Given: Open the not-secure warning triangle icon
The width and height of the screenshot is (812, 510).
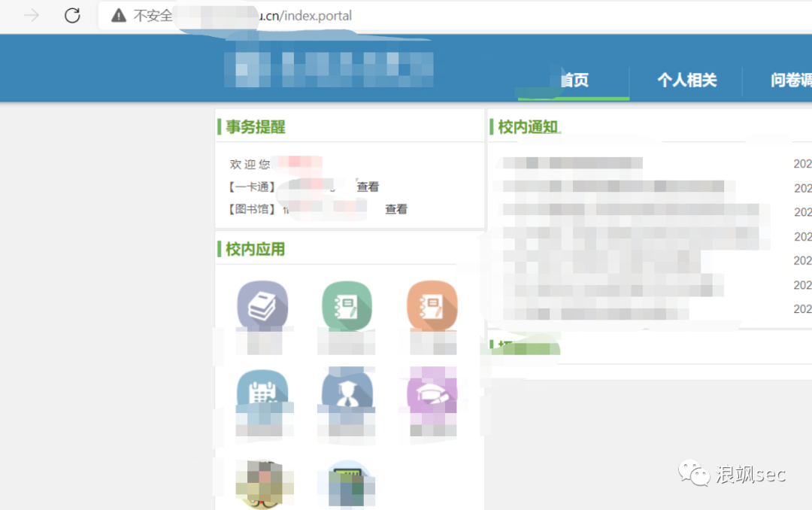Looking at the screenshot, I should point(119,16).
